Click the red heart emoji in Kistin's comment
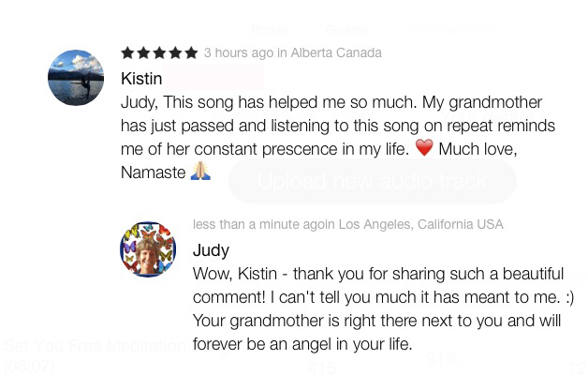588x375 pixels. tap(424, 148)
